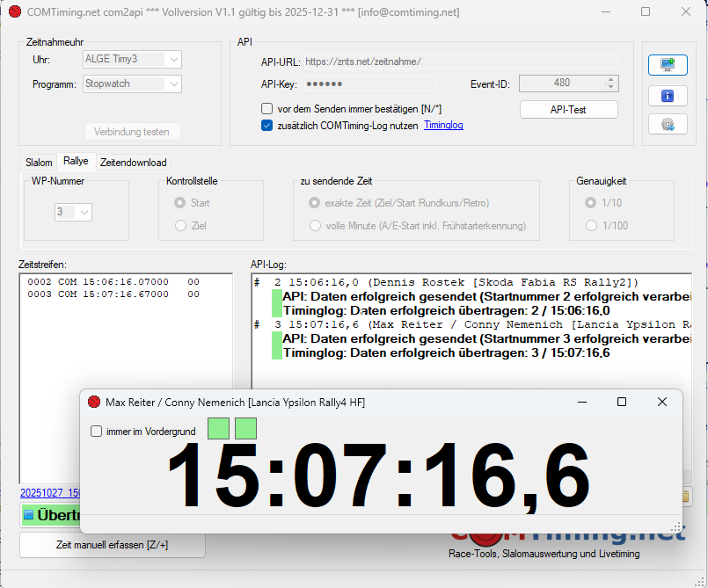Click the monitor display window icon button
The image size is (708, 588).
click(x=667, y=65)
